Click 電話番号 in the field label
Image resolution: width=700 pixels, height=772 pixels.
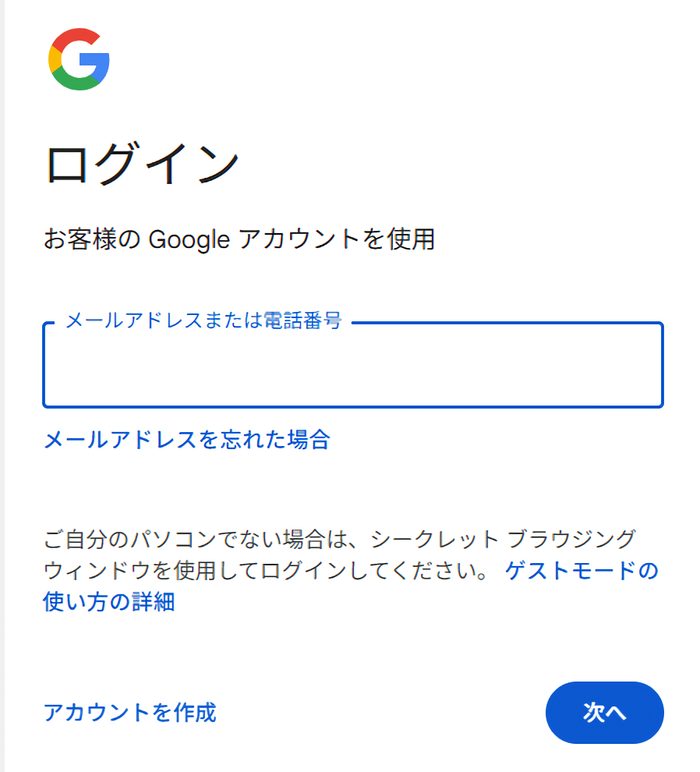tap(303, 320)
